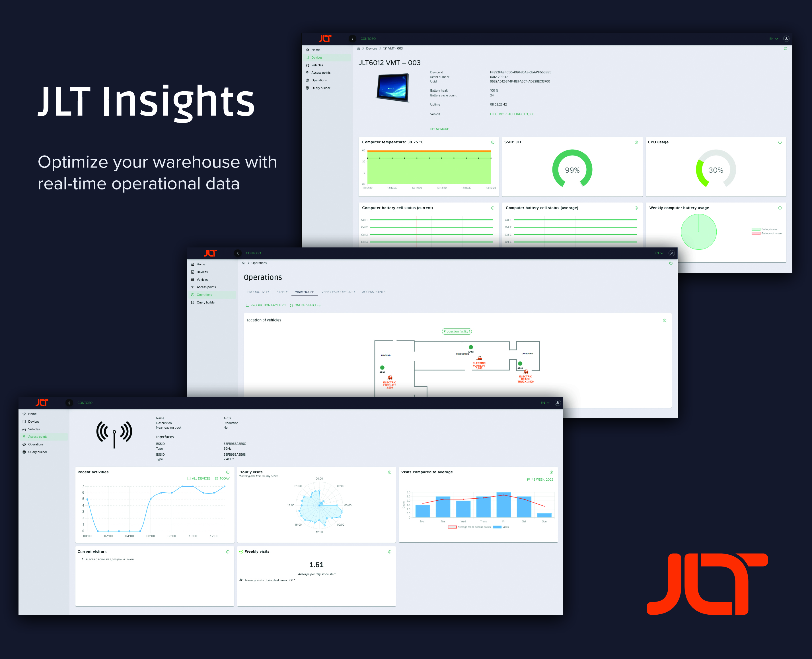Image resolution: width=812 pixels, height=659 pixels.
Task: Click the ELECTRIC REACH TRUCK vehicle link
Action: [x=512, y=114]
